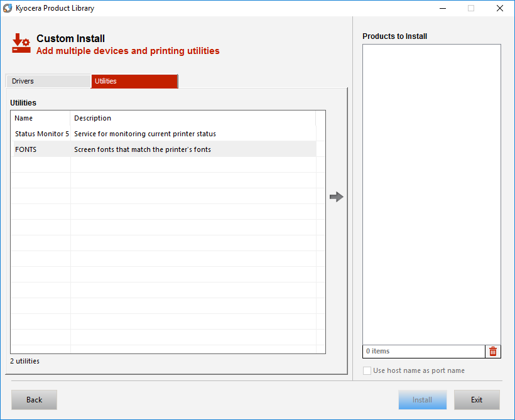Enable Use host name as port name
515x420 pixels.
(x=367, y=370)
